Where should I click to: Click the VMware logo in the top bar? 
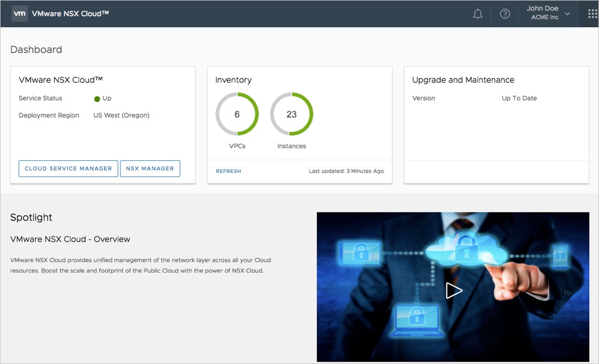(x=19, y=13)
